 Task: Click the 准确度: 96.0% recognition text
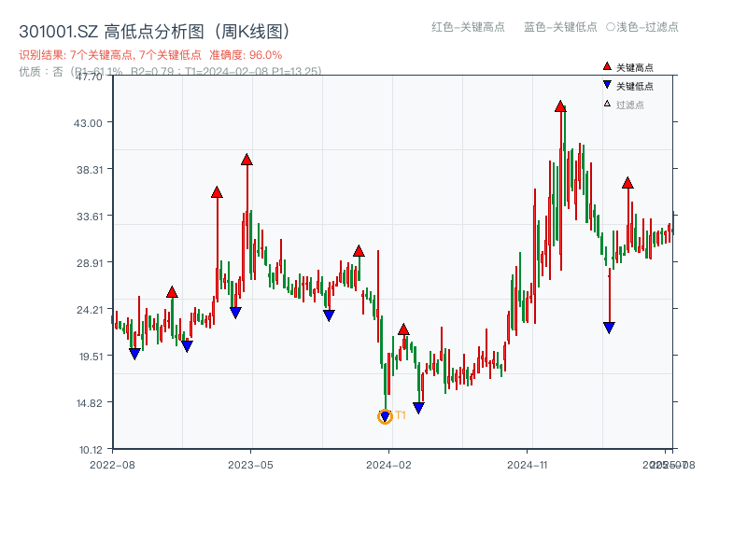238,54
